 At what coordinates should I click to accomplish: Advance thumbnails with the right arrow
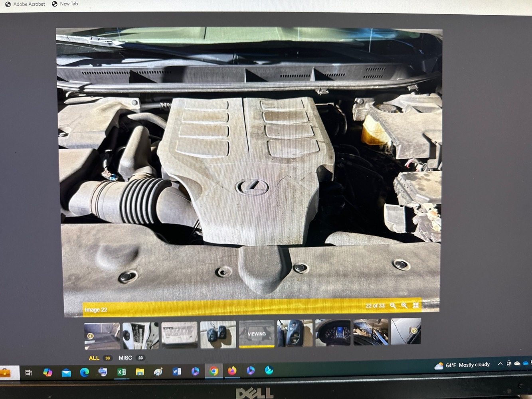coord(414,330)
